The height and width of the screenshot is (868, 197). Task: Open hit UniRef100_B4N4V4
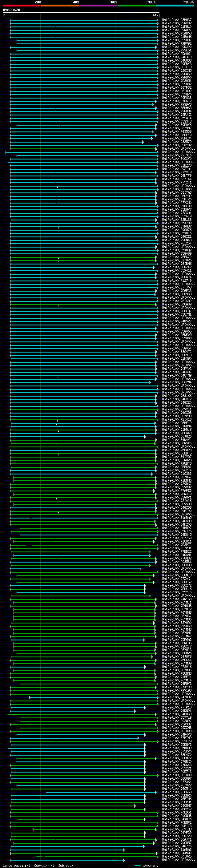(x=177, y=440)
